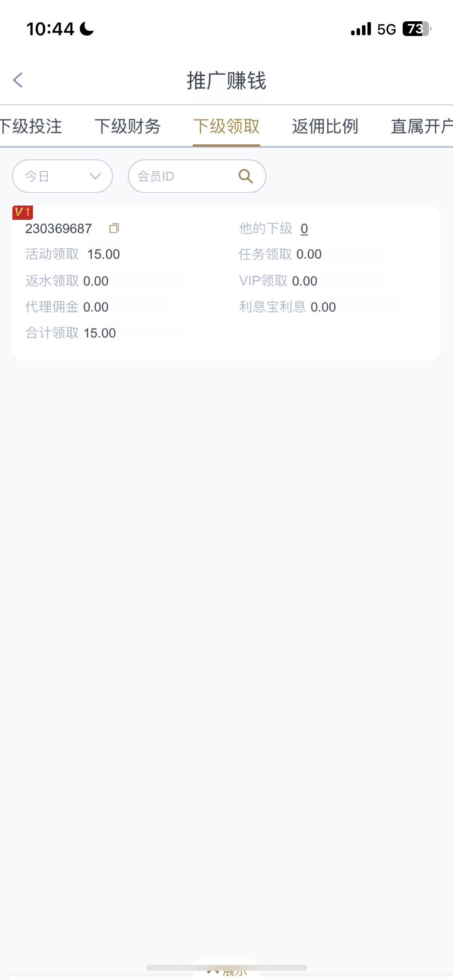Switch to the 下级投注 tab

[x=31, y=127]
